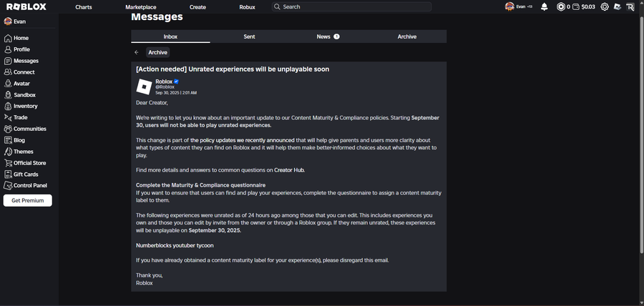Open the Trade sidebar item
644x306 pixels.
pyautogui.click(x=20, y=118)
